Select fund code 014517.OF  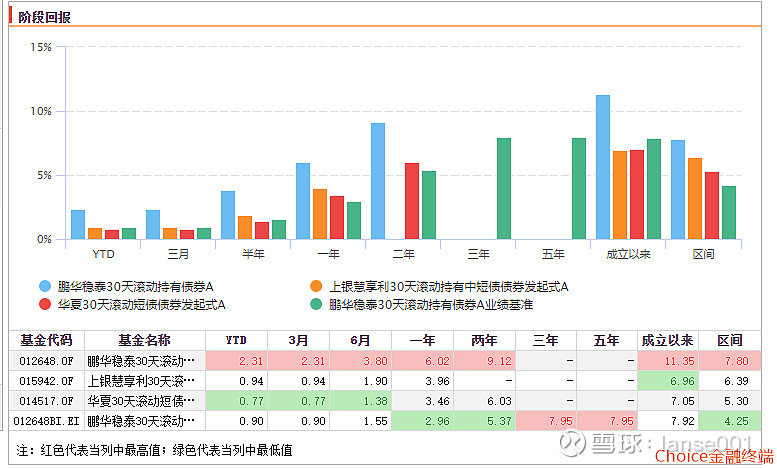point(46,401)
